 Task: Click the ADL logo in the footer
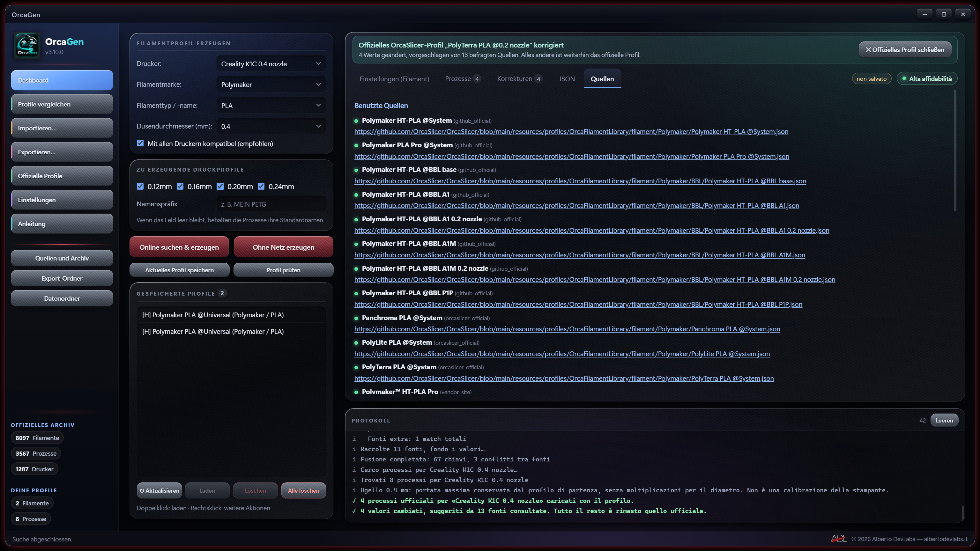point(838,539)
